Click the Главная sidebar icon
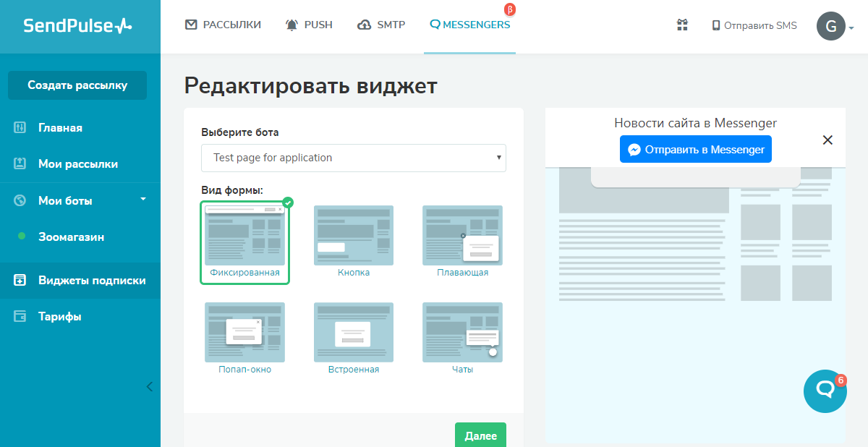Screen dimensions: 868x447 coord(20,127)
